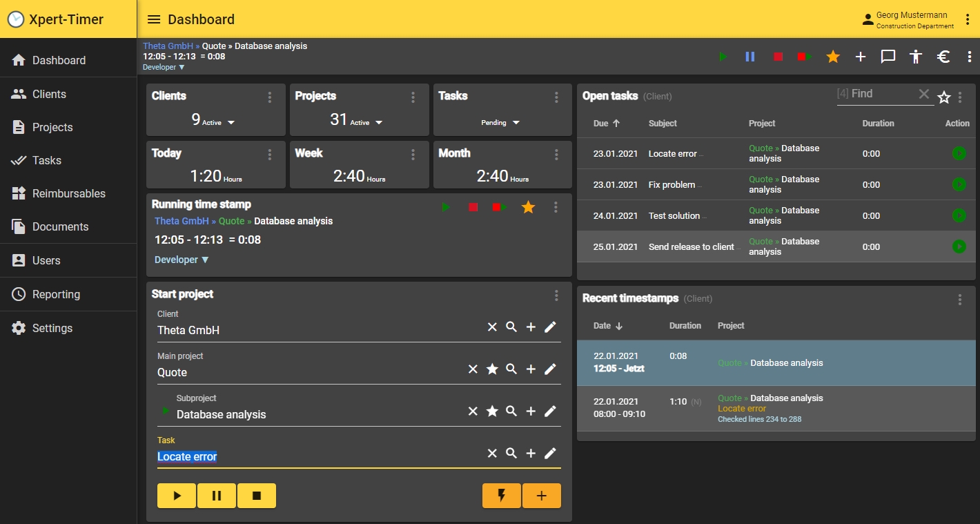Click yellow stop button in Start project
Viewport: 980px width, 524px height.
click(x=257, y=496)
